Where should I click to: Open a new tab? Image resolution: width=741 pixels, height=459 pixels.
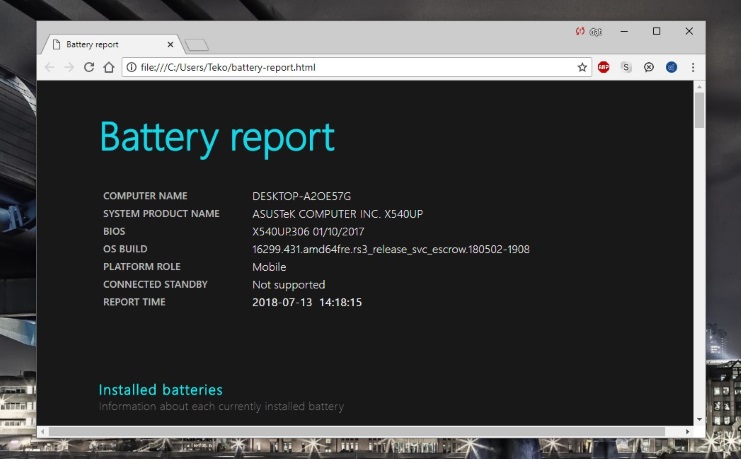click(x=197, y=45)
